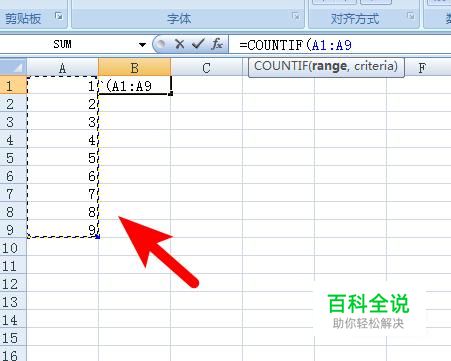Select column F header
This screenshot has height=361, width=451.
click(x=422, y=68)
